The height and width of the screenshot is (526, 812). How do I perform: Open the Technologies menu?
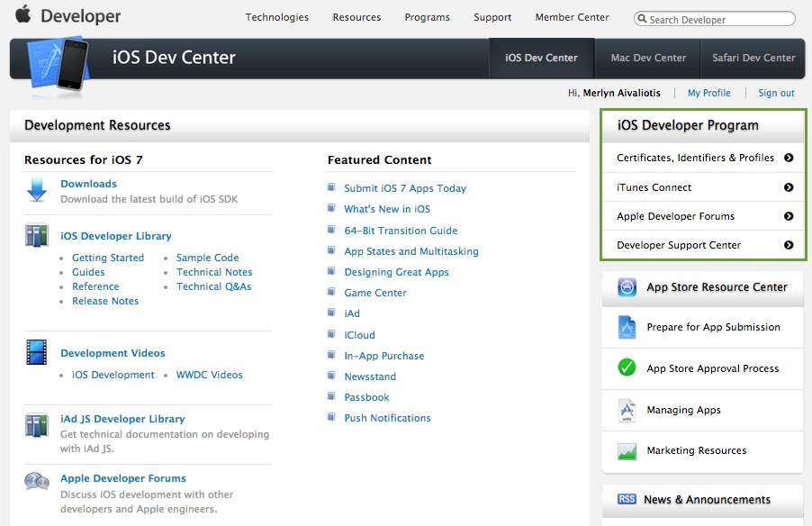276,17
